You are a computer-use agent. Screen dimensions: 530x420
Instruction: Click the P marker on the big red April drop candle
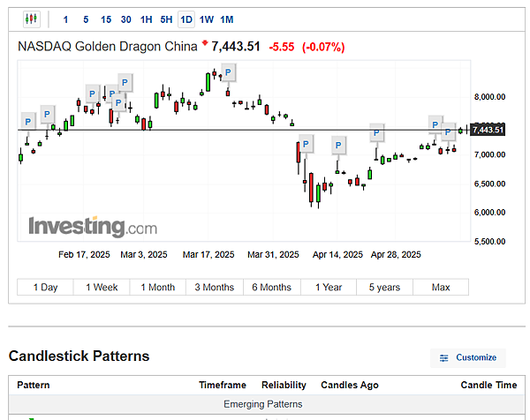click(x=306, y=143)
